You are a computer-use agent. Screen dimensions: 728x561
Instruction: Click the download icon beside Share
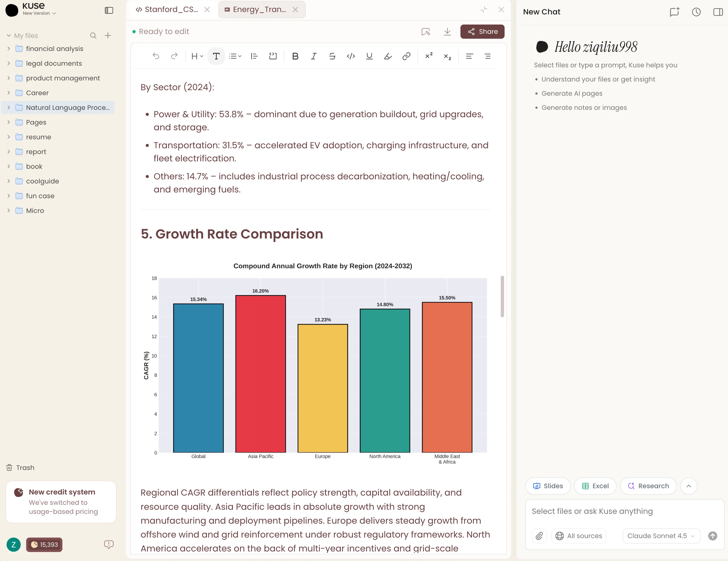click(x=447, y=32)
